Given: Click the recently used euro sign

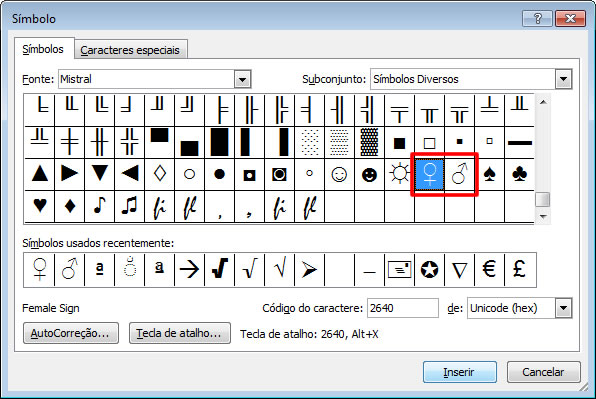Looking at the screenshot, I should point(489,269).
